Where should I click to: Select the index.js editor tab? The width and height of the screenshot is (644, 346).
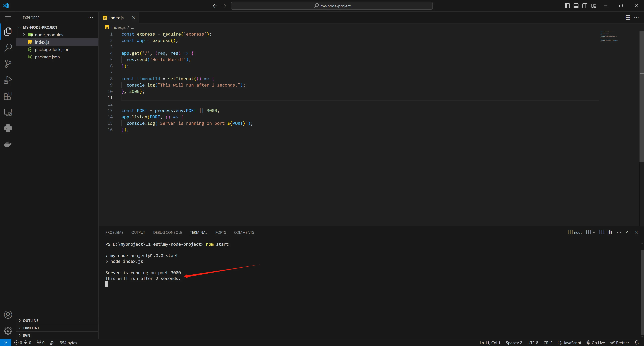[118, 18]
